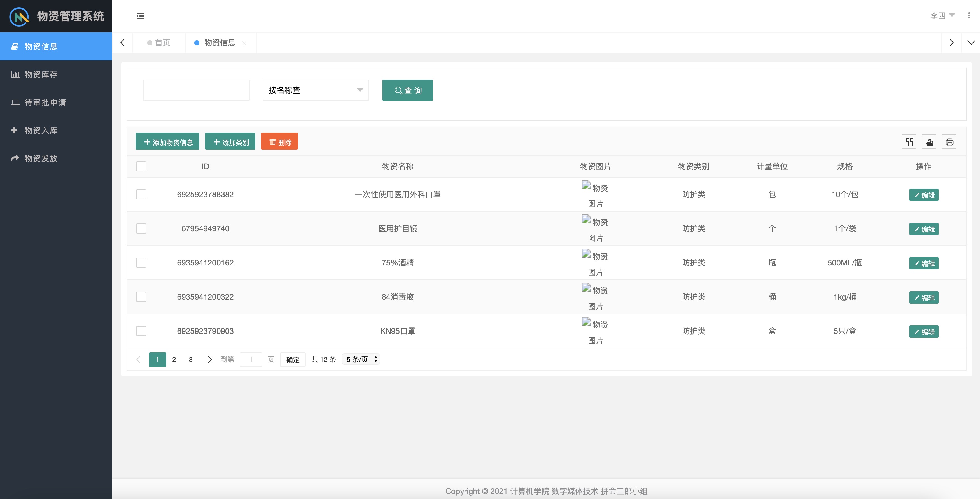The image size is (980, 499).
Task: Close the 物资信息 tab
Action: pos(244,43)
